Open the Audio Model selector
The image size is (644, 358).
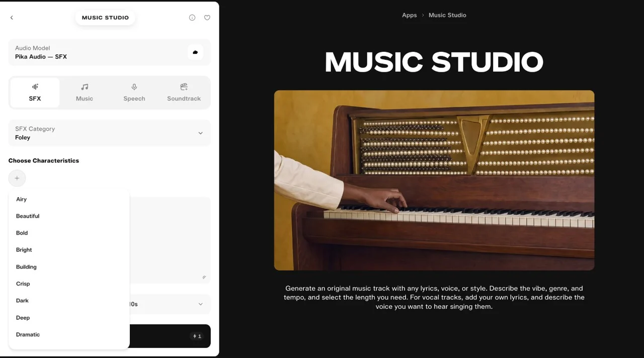click(110, 52)
